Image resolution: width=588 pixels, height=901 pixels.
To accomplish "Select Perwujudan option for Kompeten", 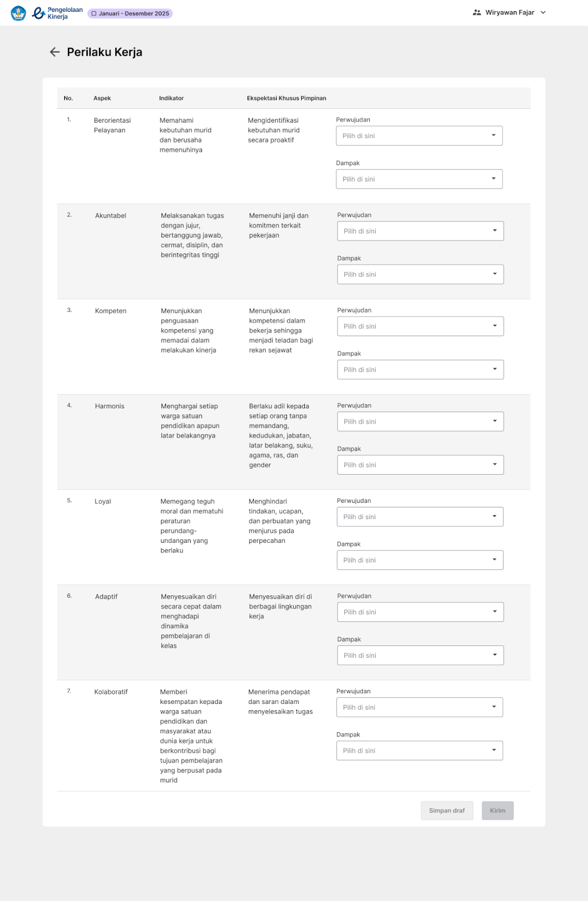I will pyautogui.click(x=420, y=326).
